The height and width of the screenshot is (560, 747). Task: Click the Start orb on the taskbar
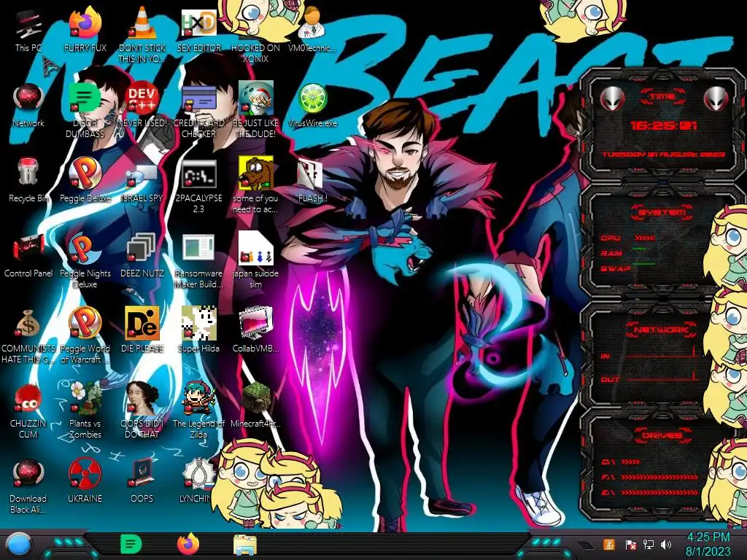(x=19, y=545)
